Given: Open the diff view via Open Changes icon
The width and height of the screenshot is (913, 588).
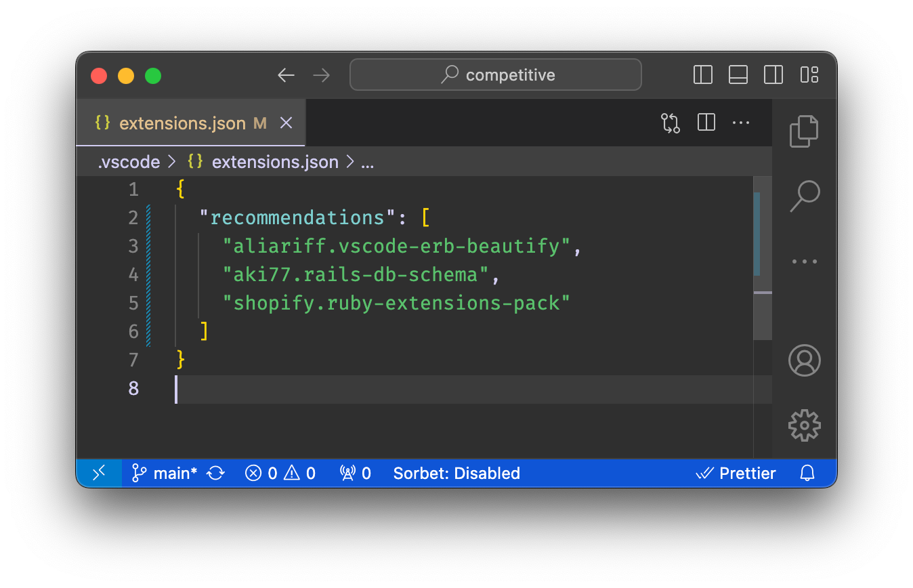Looking at the screenshot, I should pyautogui.click(x=670, y=123).
